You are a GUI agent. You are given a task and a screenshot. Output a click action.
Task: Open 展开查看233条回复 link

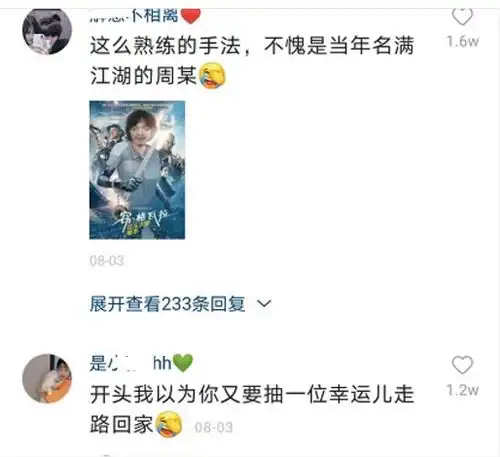168,304
